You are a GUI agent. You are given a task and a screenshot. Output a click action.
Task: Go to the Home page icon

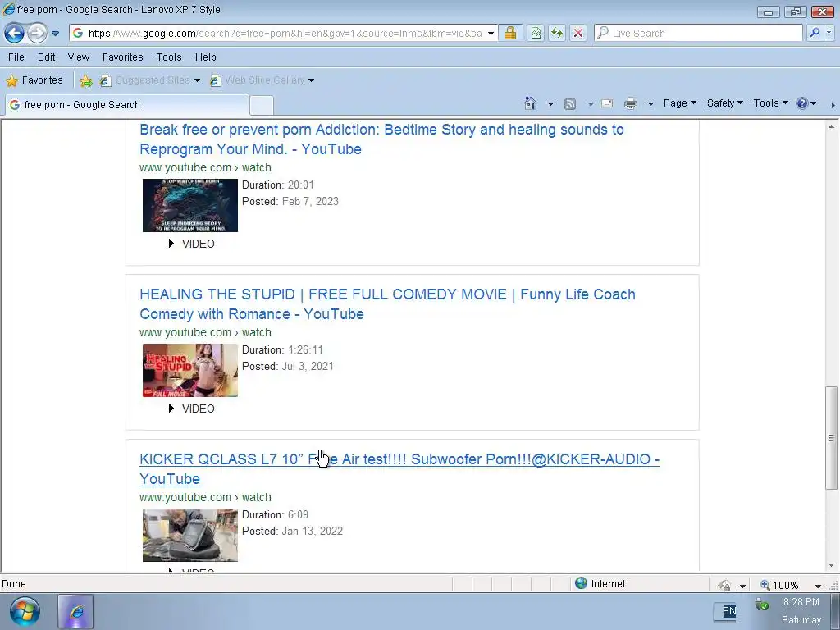click(x=531, y=103)
